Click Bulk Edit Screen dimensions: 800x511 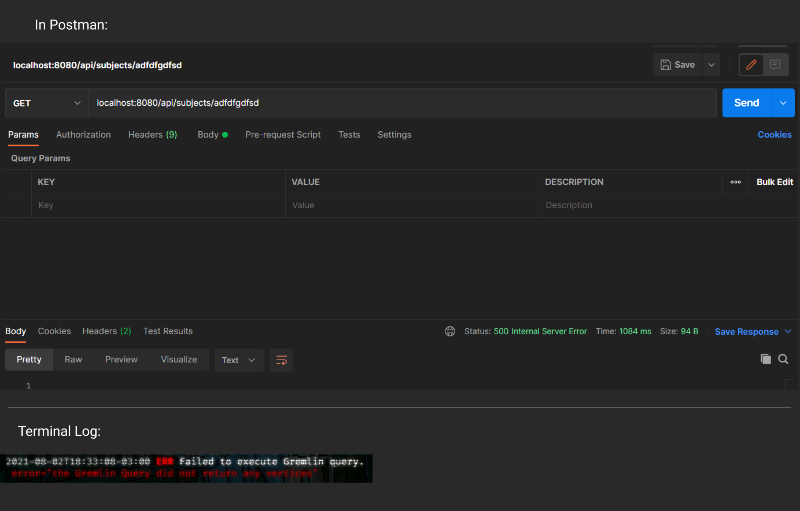pos(774,182)
